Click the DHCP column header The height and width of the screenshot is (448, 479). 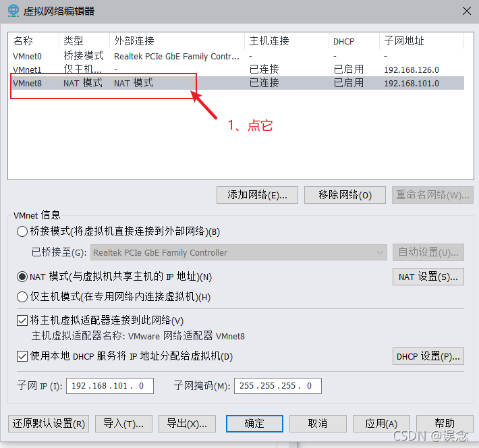[x=354, y=41]
